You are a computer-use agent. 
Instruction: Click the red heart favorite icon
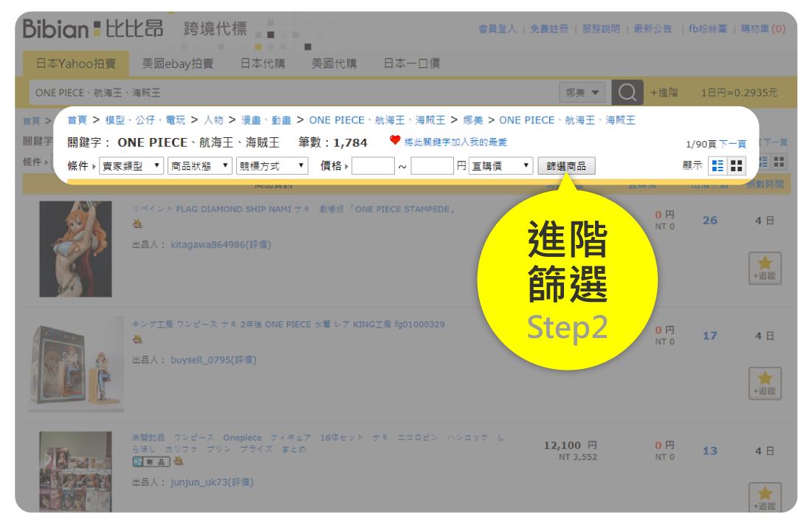(395, 140)
